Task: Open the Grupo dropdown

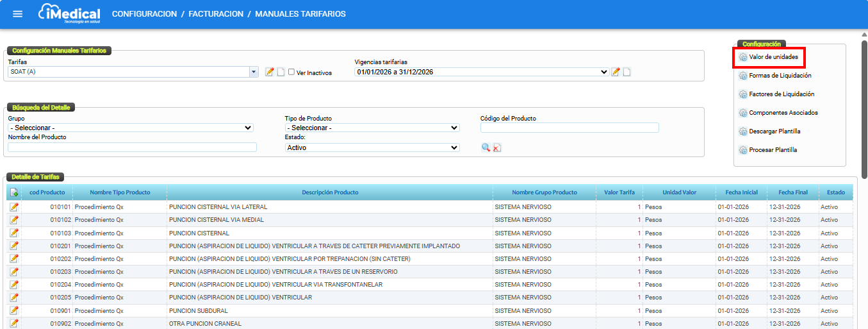Action: (x=131, y=128)
